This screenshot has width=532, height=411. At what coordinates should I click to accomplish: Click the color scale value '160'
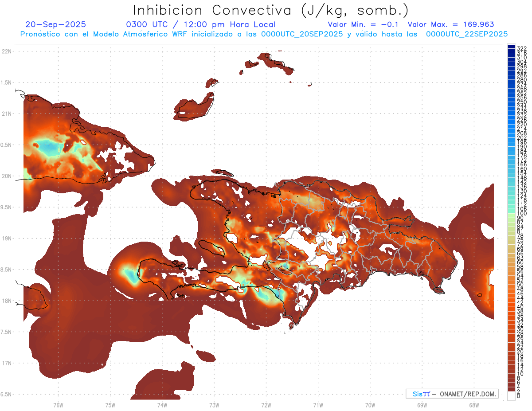tap(521, 168)
